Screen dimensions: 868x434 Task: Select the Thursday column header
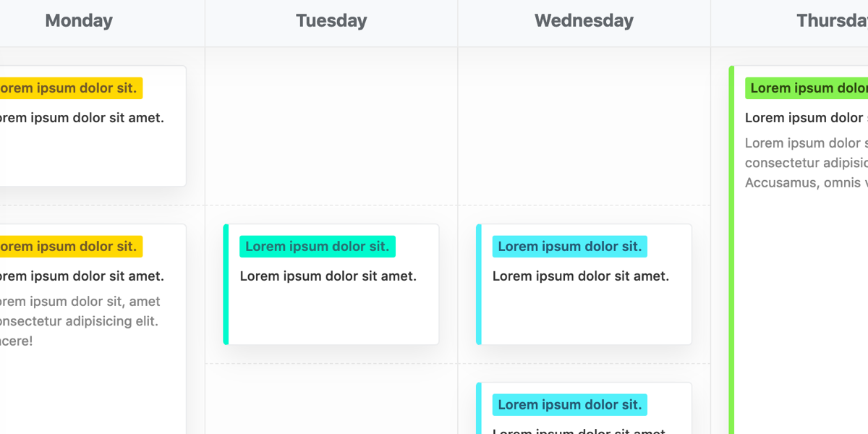point(832,21)
